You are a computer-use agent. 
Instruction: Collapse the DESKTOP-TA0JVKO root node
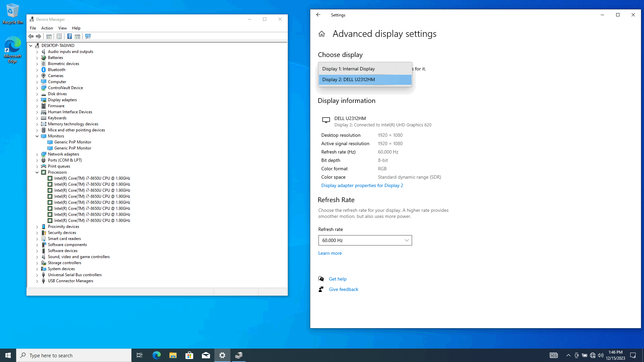31,46
